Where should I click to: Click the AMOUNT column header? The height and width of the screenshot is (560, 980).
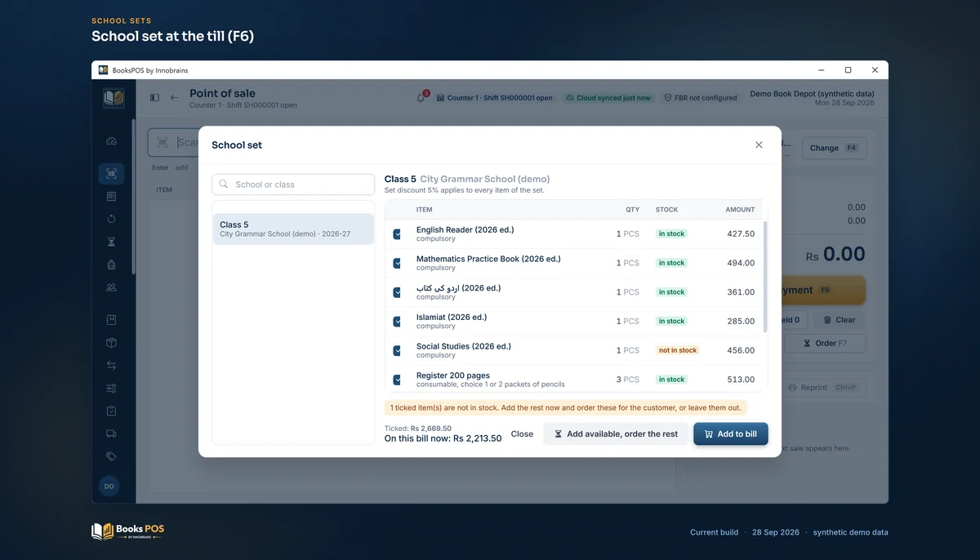[740, 210]
